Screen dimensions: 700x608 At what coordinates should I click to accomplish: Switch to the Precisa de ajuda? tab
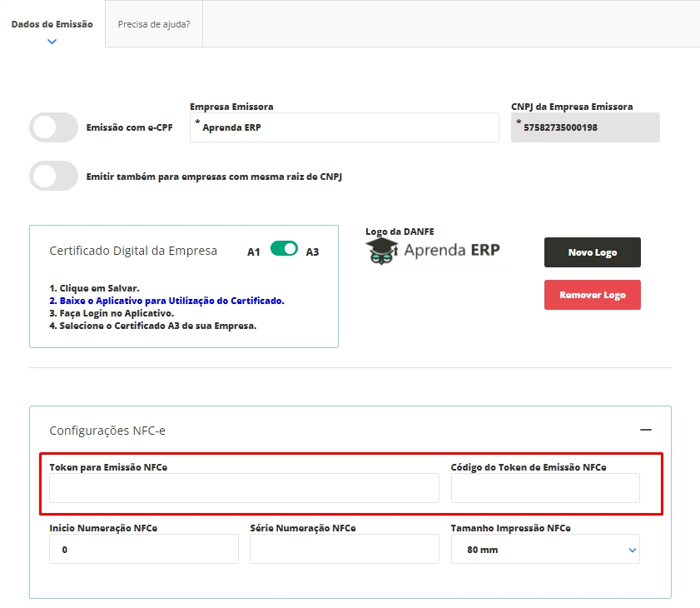point(154,24)
